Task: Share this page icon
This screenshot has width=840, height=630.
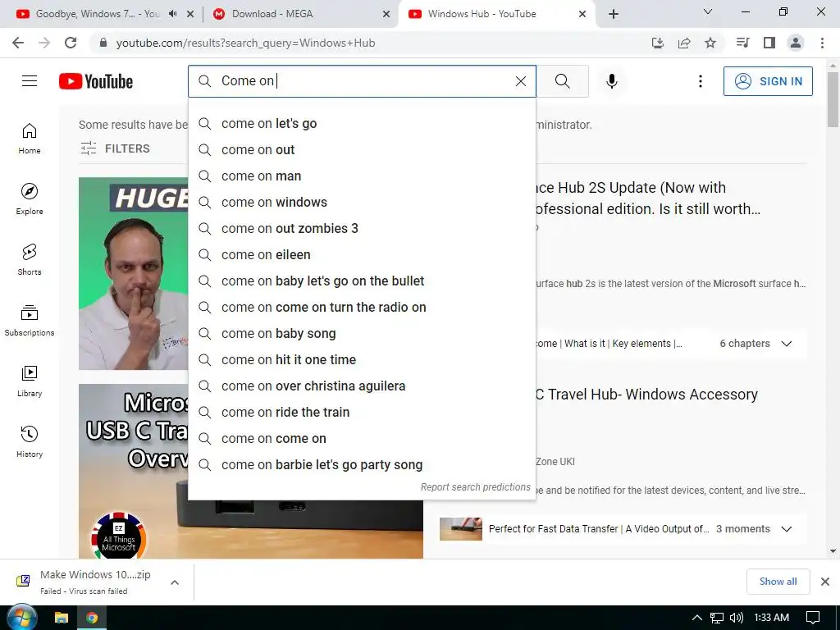Action: (684, 43)
